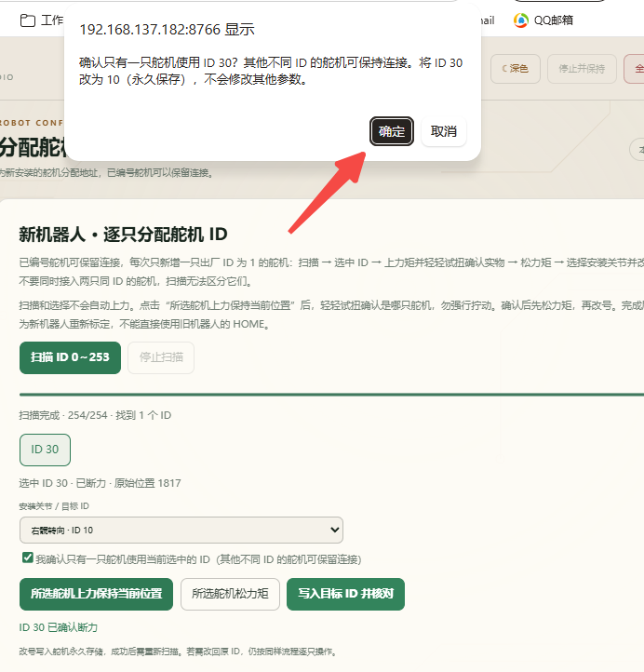The image size is (644, 672).
Task: Click the 选中 ID 30 · 已断力 text
Action: 100,483
